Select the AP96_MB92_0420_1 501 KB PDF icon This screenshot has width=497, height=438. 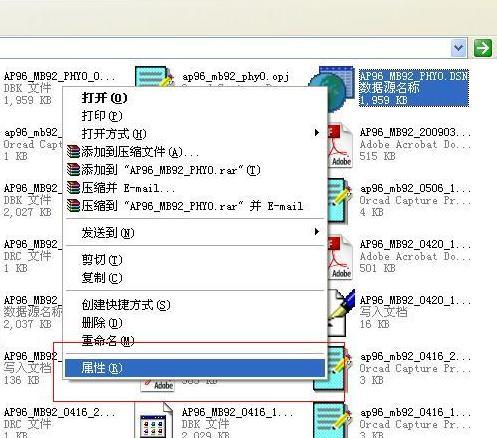tap(340, 257)
